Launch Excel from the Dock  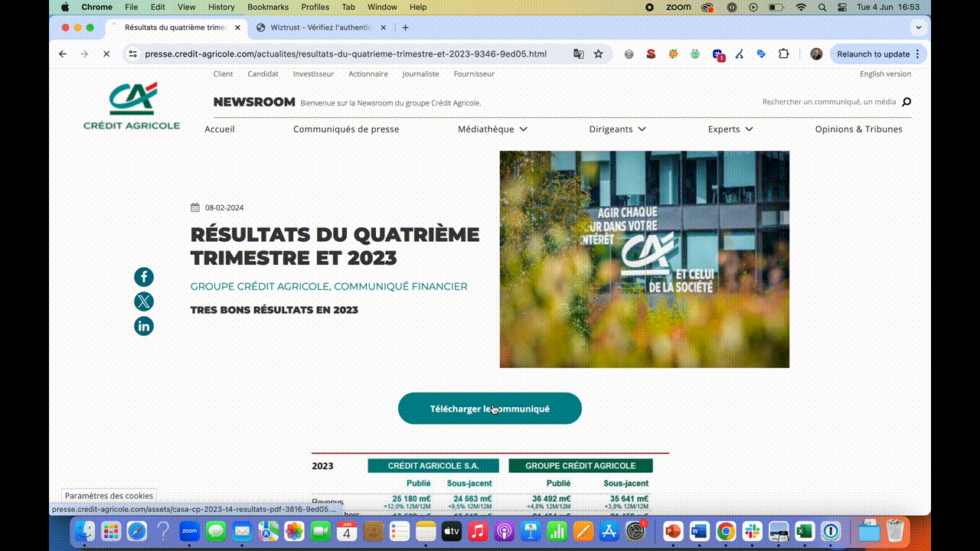(804, 530)
